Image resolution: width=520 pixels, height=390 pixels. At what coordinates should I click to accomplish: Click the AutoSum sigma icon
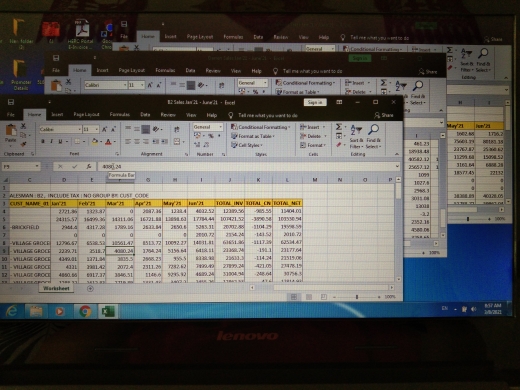point(339,127)
